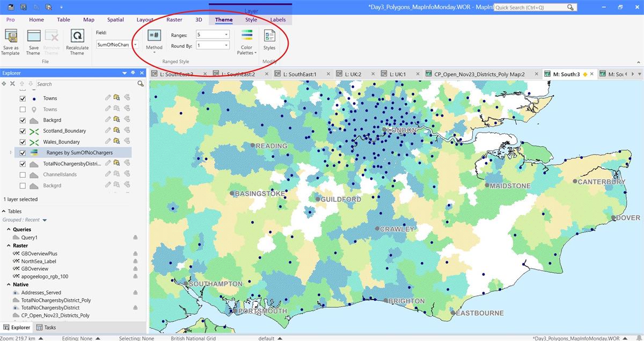
Task: Uncheck the first Towns layer visibility checkbox
Action: click(x=23, y=98)
